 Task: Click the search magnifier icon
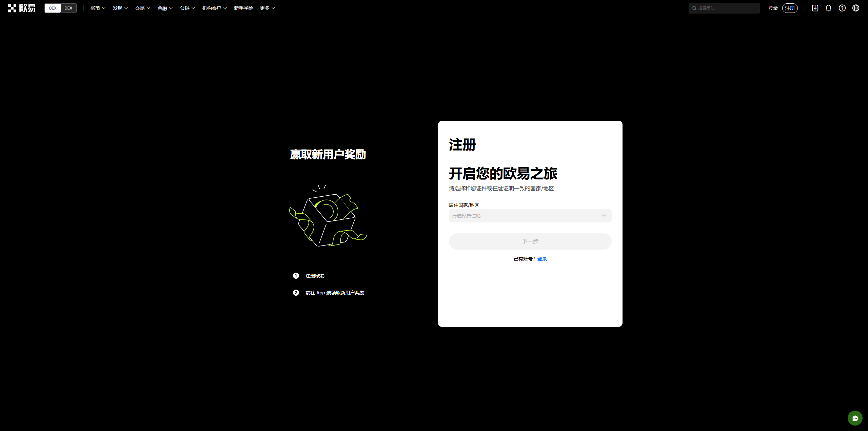[694, 8]
